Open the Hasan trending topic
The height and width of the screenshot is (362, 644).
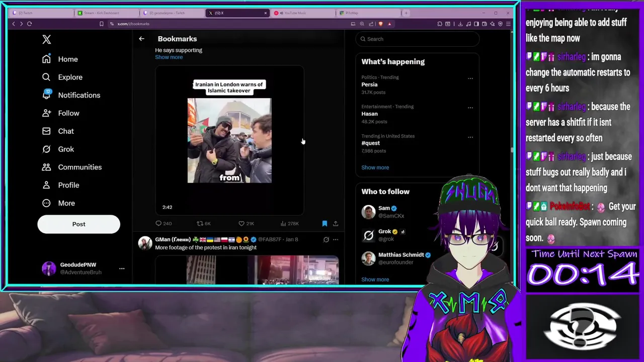point(369,114)
